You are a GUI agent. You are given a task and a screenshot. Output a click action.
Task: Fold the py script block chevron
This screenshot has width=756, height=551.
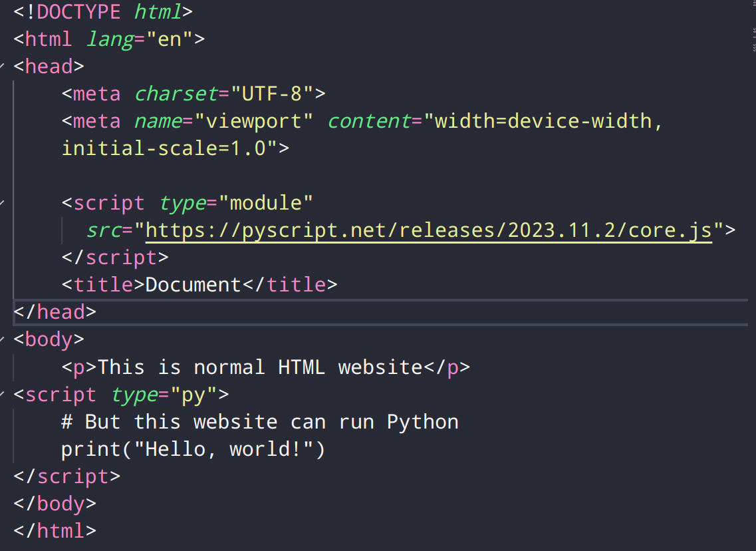point(3,395)
